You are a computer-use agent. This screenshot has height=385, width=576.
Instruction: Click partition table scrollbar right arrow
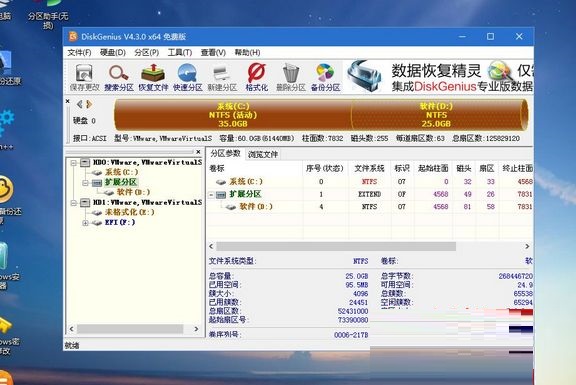tap(527, 246)
